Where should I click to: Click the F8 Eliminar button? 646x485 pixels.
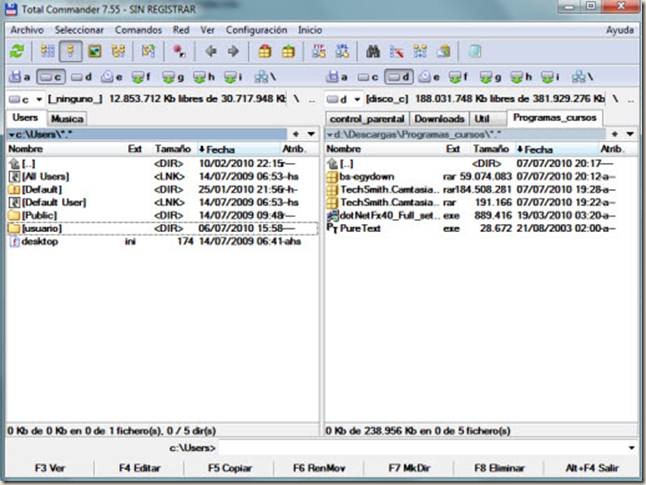[499, 468]
